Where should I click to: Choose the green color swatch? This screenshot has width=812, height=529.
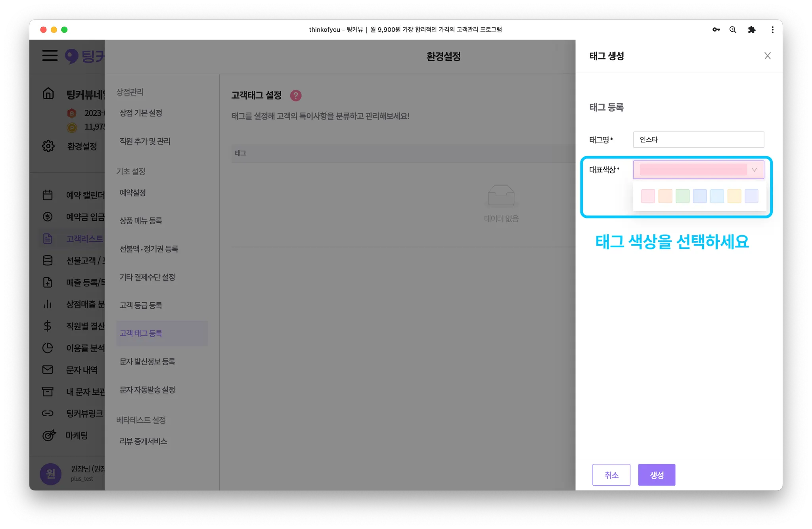coord(682,196)
